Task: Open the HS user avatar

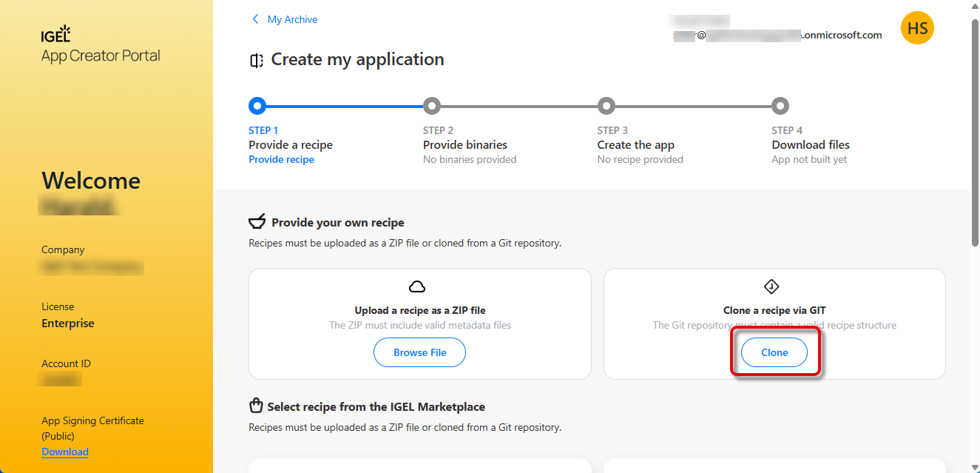Action: point(917,29)
